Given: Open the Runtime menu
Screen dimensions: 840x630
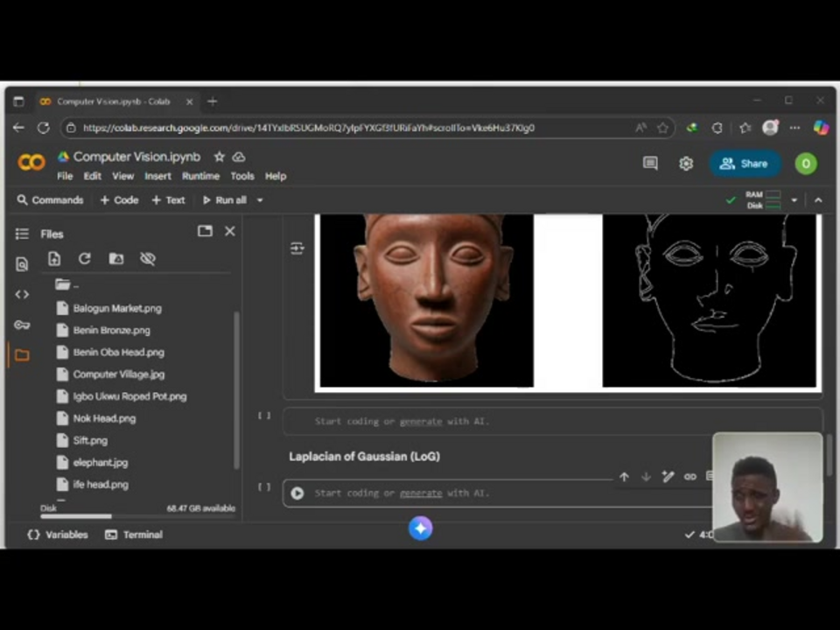Looking at the screenshot, I should tap(200, 176).
